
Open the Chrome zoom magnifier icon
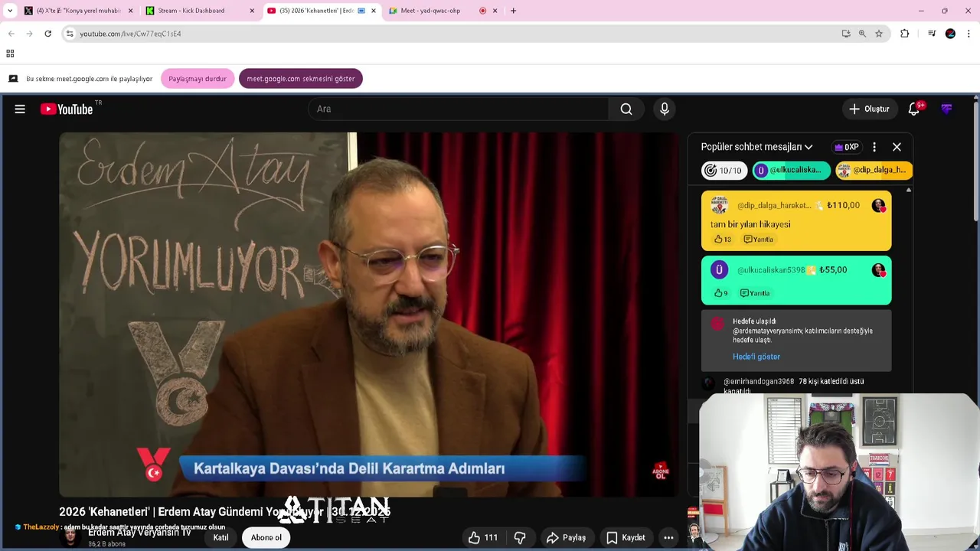tap(862, 34)
